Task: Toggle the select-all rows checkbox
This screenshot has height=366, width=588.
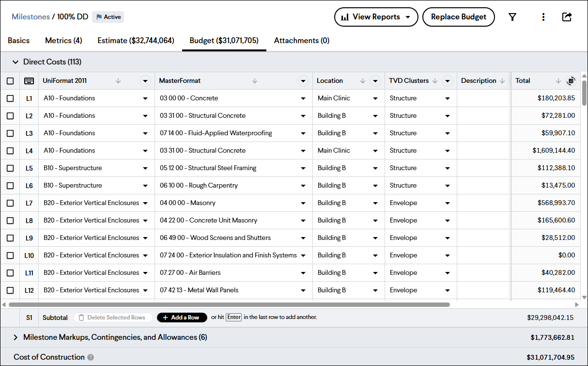Action: coord(10,81)
